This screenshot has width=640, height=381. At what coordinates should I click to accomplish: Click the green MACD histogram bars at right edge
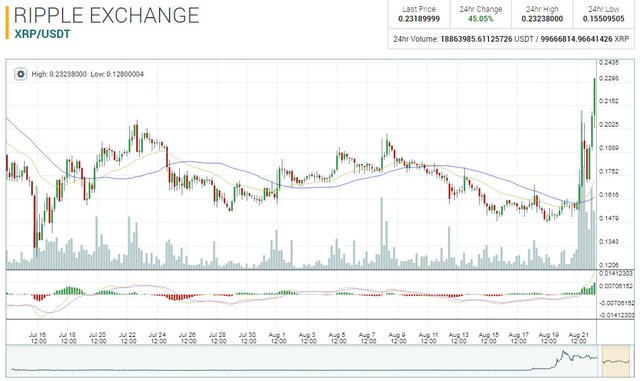click(x=588, y=289)
